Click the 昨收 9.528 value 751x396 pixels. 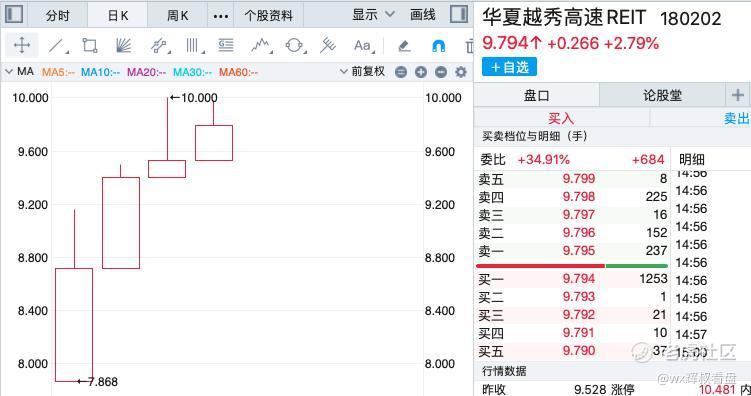[590, 389]
